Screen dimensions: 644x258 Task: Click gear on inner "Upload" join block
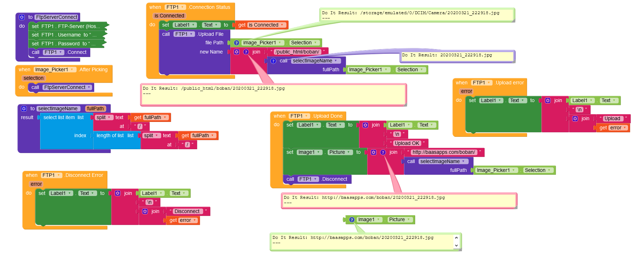pos(575,119)
